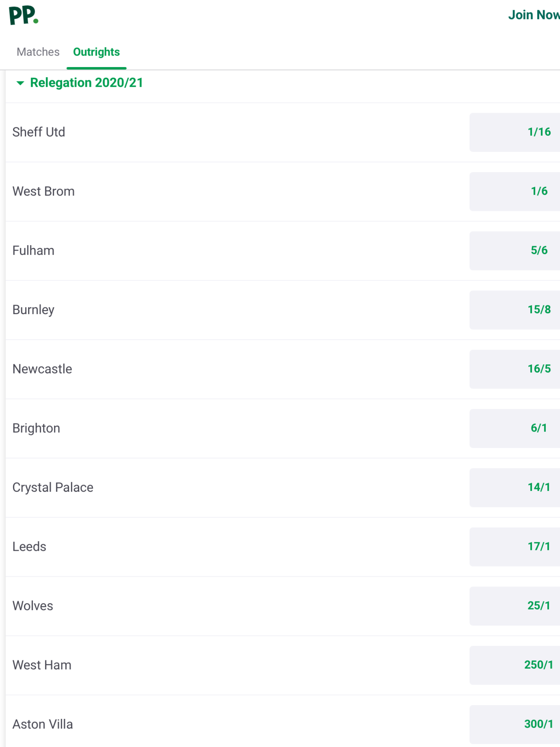
Task: Click the Crystal Palace team name
Action: click(x=53, y=488)
